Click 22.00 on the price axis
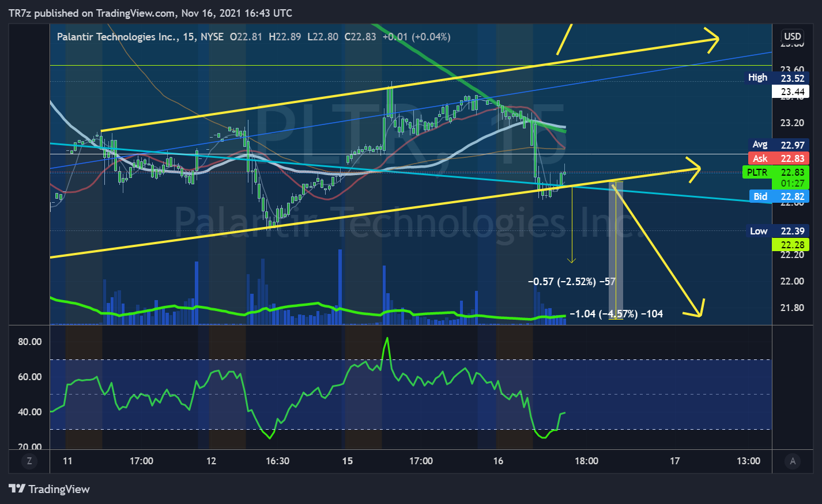822x504 pixels. point(792,281)
